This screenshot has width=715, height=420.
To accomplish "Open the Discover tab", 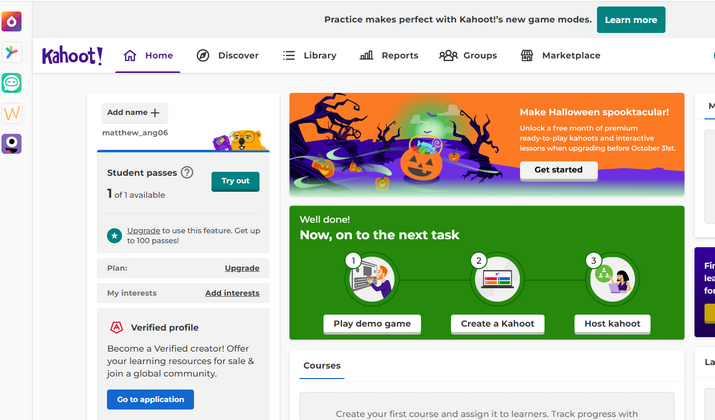I will [x=228, y=56].
